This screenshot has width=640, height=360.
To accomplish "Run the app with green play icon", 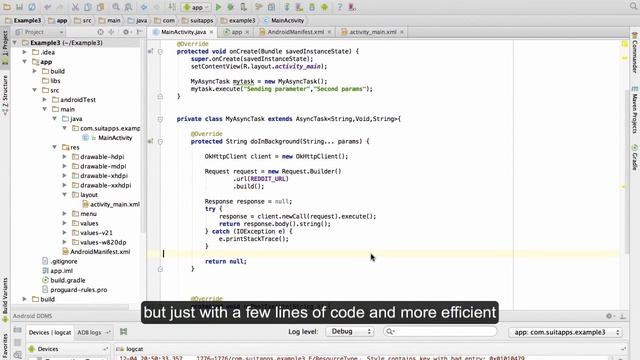I will pyautogui.click(x=218, y=7).
